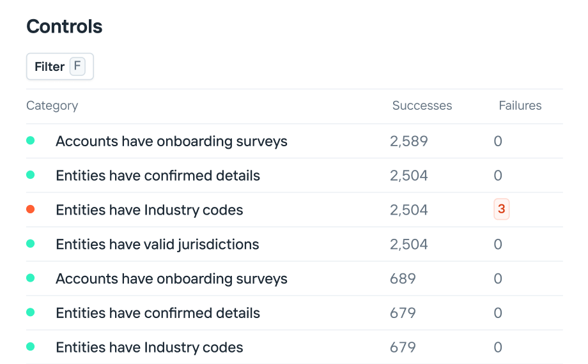
Task: Open Entities have confirmed details with 2,504 successes
Action: click(x=158, y=176)
